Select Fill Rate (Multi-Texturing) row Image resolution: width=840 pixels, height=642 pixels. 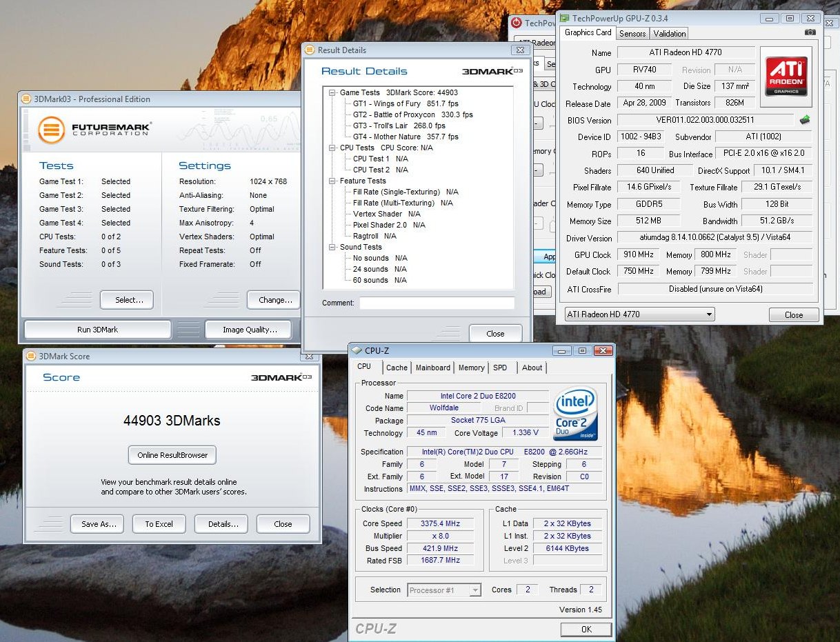coord(403,203)
